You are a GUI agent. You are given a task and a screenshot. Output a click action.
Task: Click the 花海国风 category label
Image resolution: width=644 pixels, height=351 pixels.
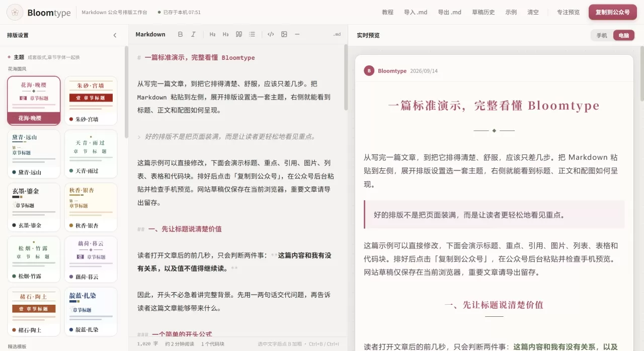pyautogui.click(x=17, y=69)
